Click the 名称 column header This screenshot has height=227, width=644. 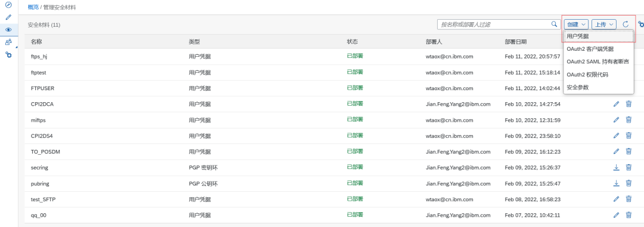(36, 42)
